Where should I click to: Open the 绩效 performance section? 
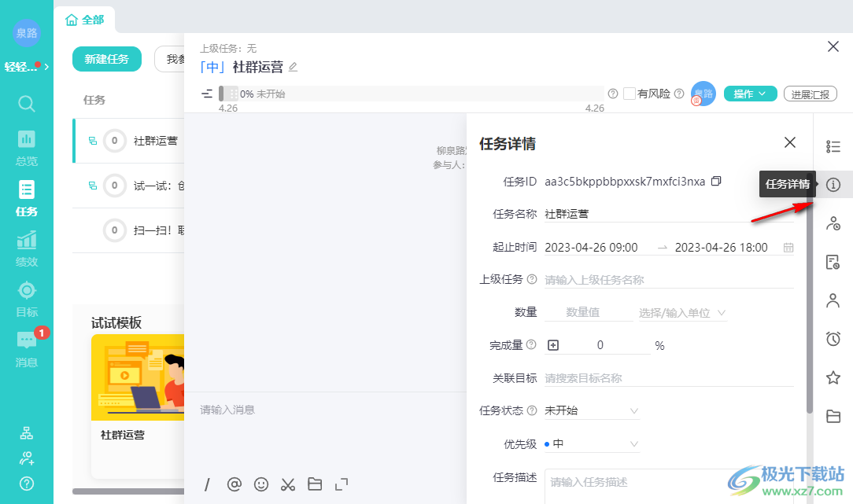pyautogui.click(x=26, y=249)
